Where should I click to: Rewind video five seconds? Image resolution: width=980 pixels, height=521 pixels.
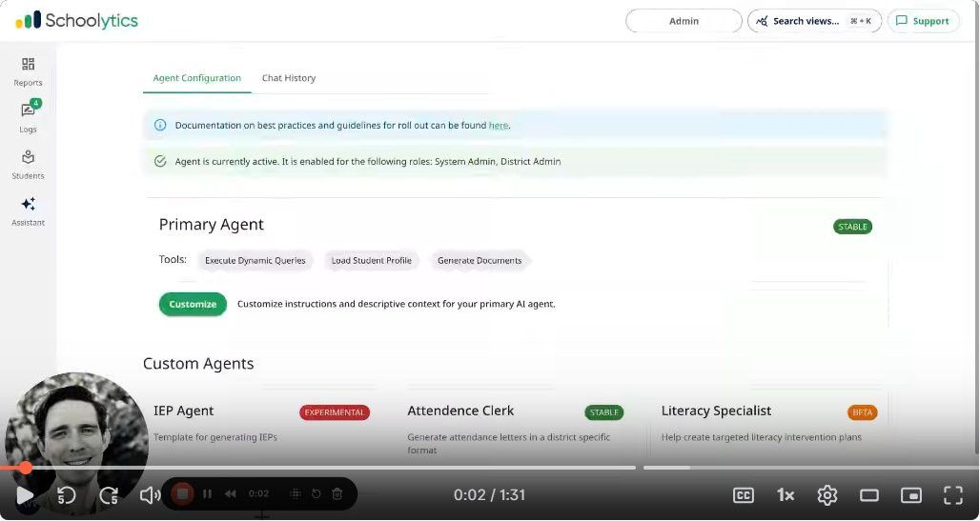coord(66,495)
